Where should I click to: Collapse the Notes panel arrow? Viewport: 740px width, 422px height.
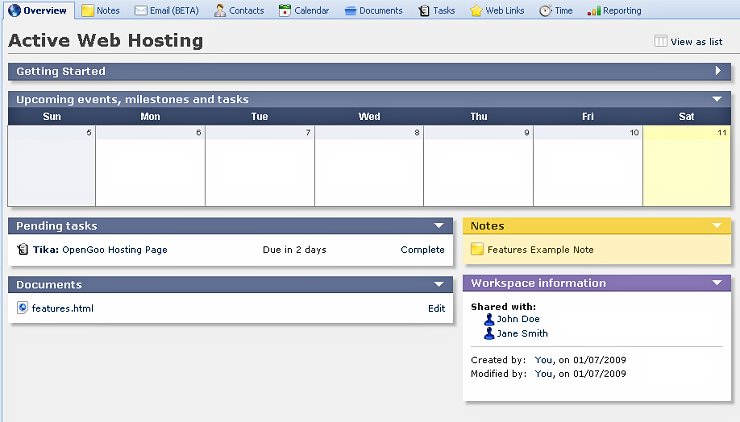click(x=717, y=226)
